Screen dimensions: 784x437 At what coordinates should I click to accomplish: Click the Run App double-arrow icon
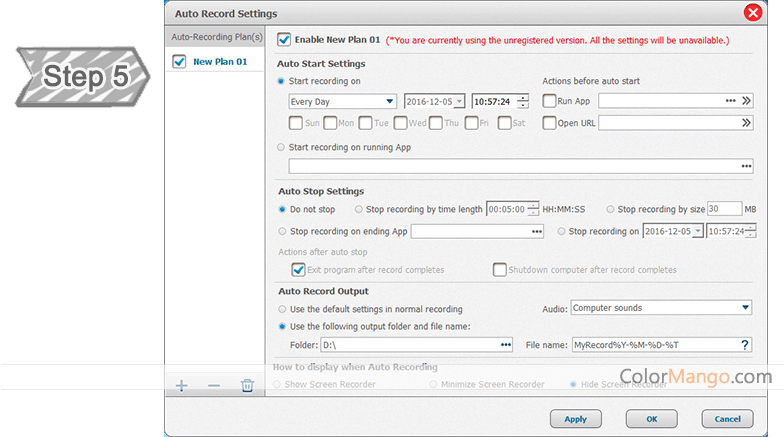coord(745,101)
